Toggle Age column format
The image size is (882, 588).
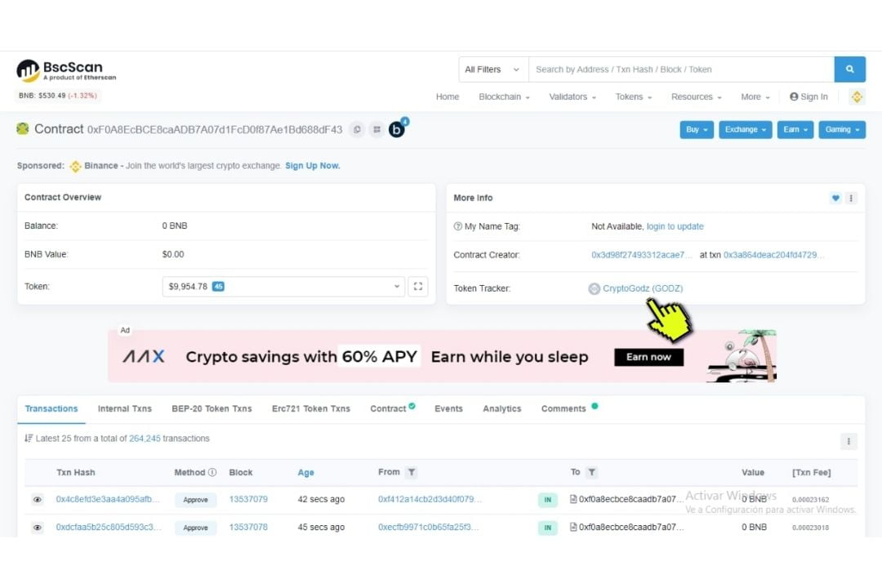(305, 473)
